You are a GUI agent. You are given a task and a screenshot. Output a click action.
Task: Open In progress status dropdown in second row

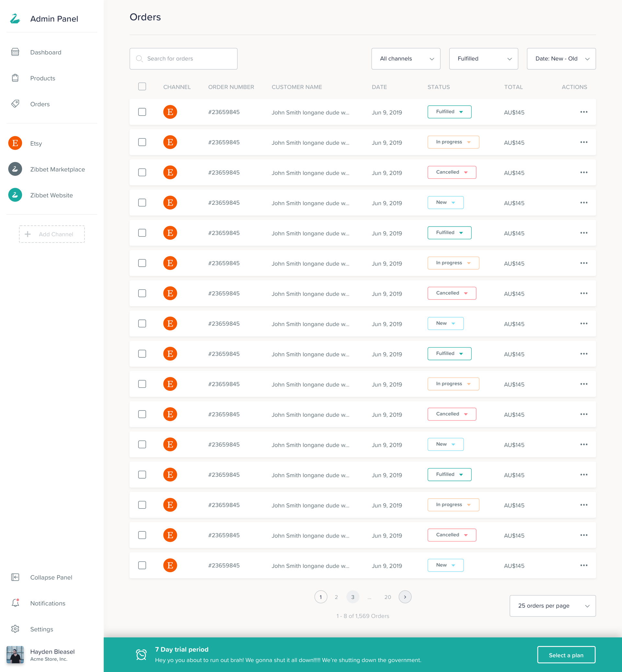pos(453,142)
